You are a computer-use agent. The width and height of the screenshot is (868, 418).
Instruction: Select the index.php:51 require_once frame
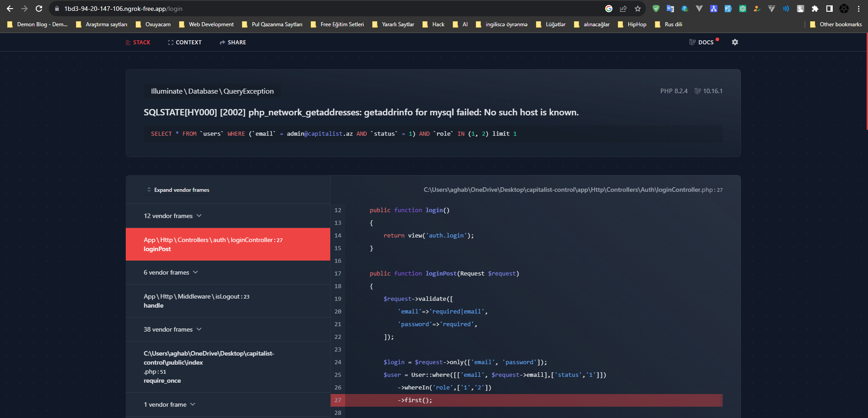coord(228,367)
